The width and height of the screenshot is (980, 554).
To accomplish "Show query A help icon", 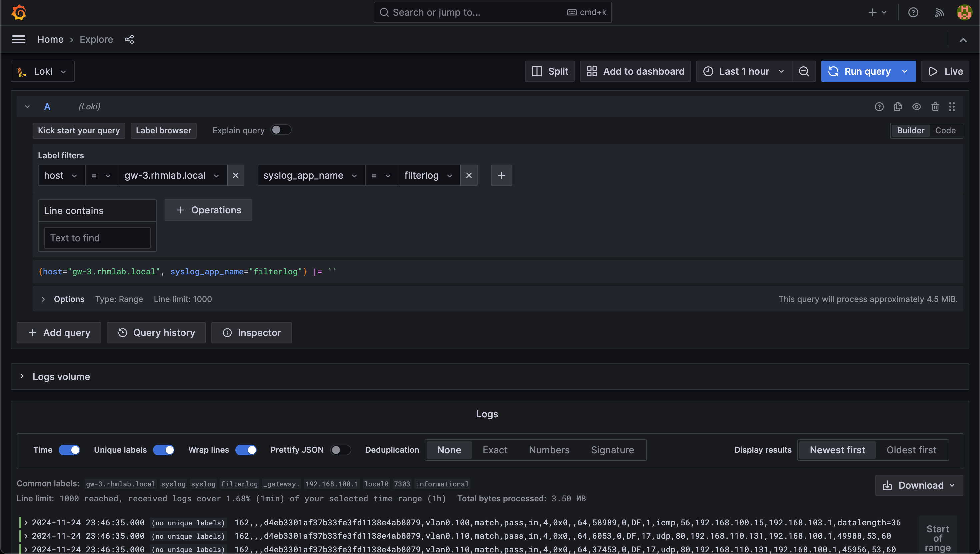I will pos(879,107).
